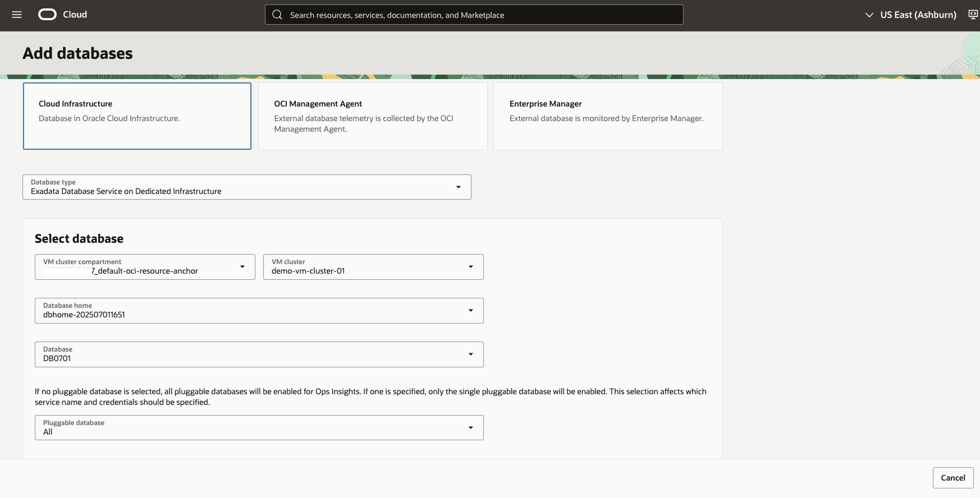Click the arrow beside DB0701

pyautogui.click(x=471, y=354)
